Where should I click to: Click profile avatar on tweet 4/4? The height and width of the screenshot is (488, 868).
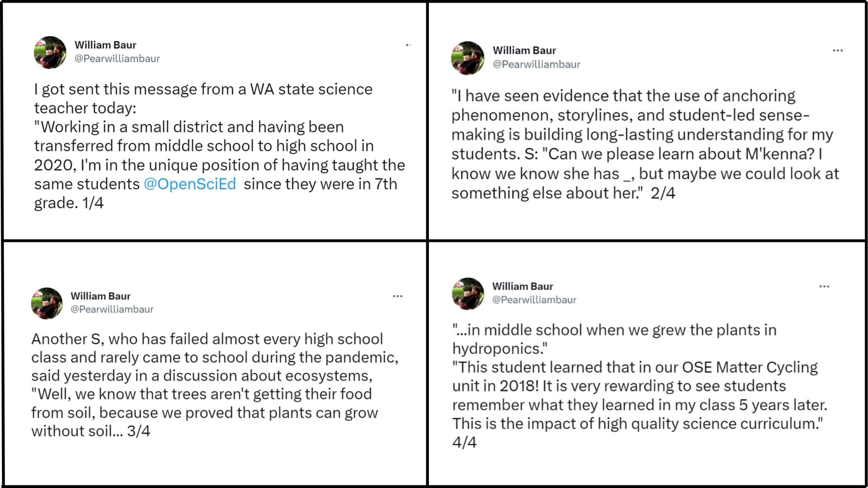468,294
